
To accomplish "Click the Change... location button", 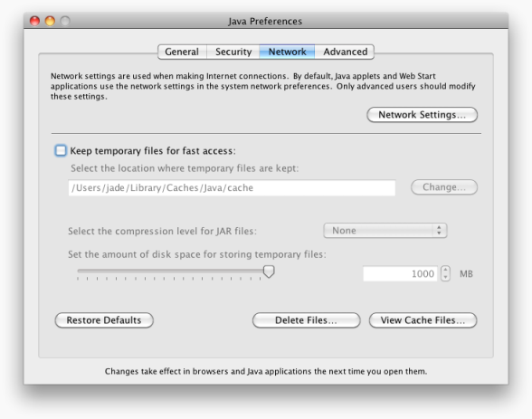I will pos(444,187).
